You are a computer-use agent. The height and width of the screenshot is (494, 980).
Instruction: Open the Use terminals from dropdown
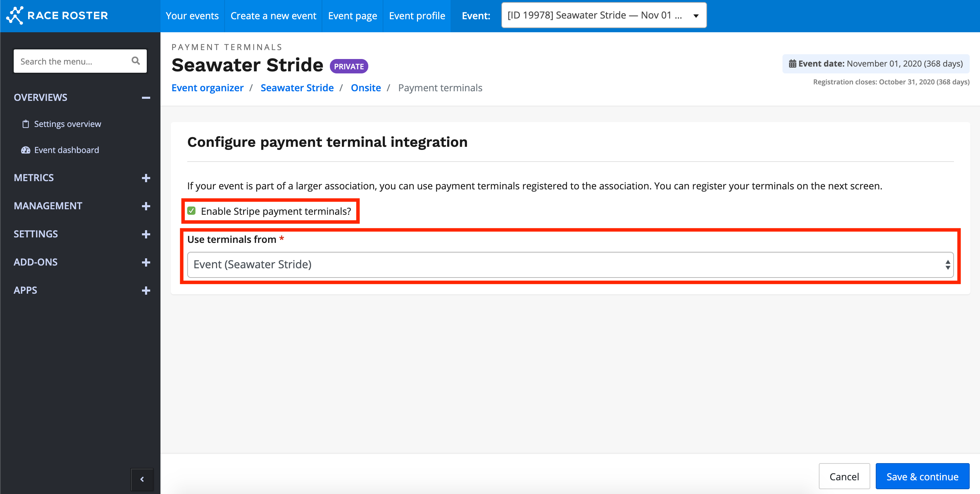coord(570,264)
